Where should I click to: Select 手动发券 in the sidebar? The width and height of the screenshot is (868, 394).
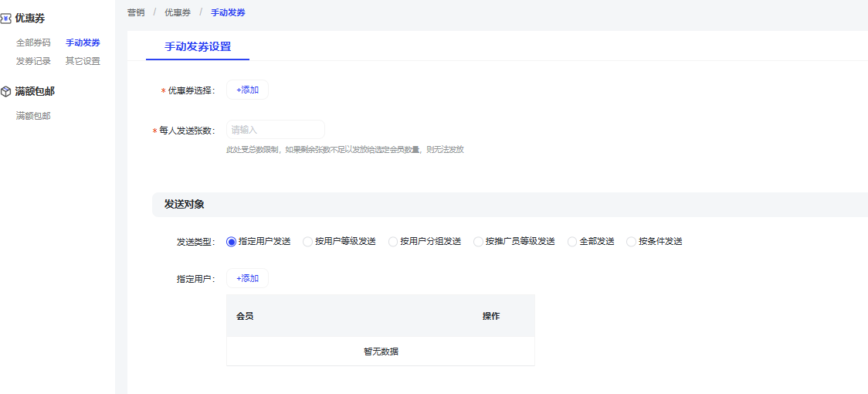pyautogui.click(x=83, y=43)
